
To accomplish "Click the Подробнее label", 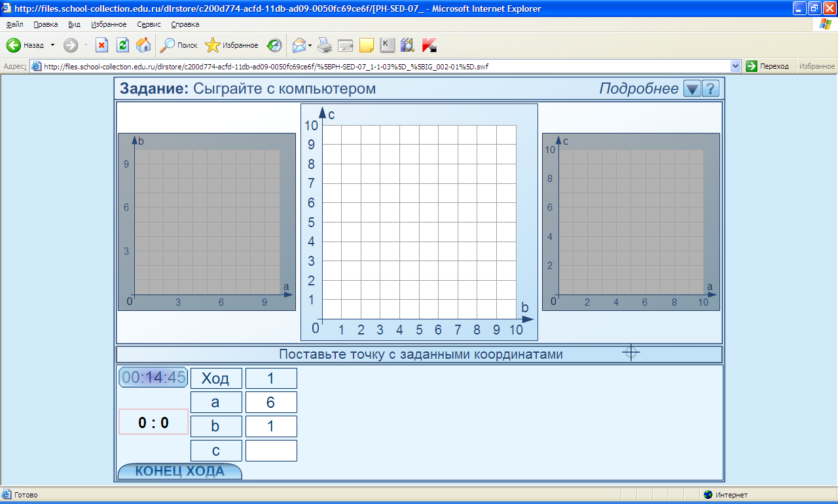I will [639, 89].
